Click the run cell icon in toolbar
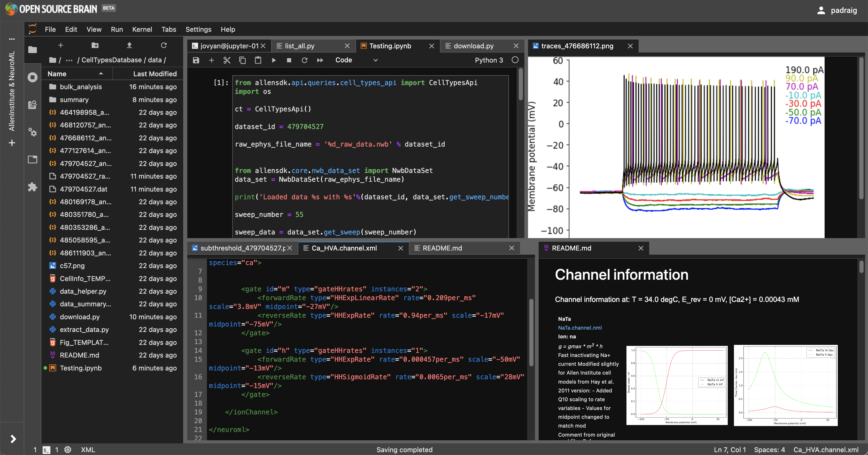Image resolution: width=868 pixels, height=455 pixels. click(273, 60)
